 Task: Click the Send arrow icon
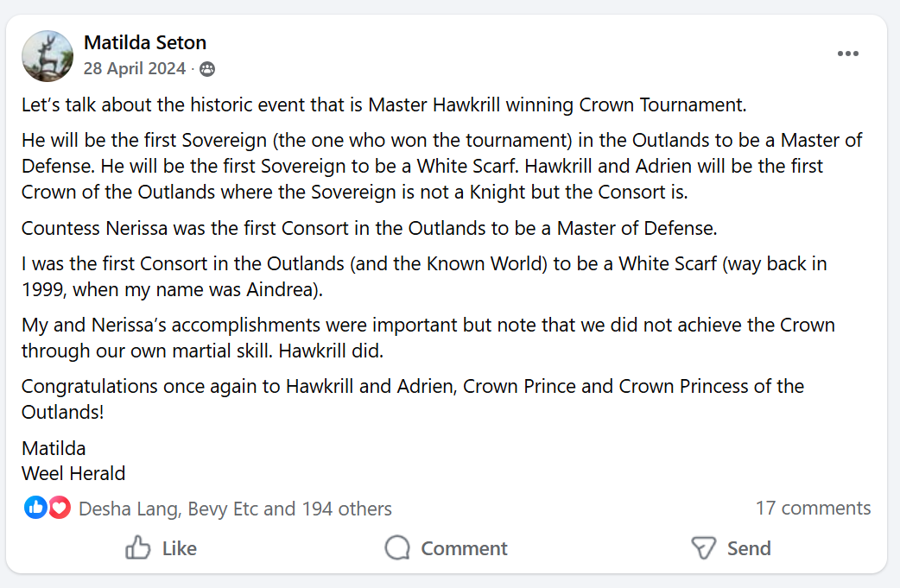704,548
